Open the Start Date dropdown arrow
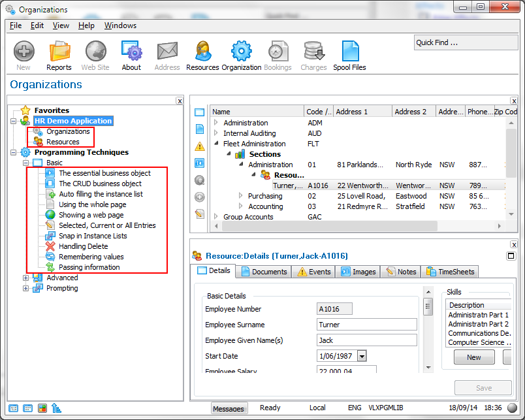 point(362,356)
